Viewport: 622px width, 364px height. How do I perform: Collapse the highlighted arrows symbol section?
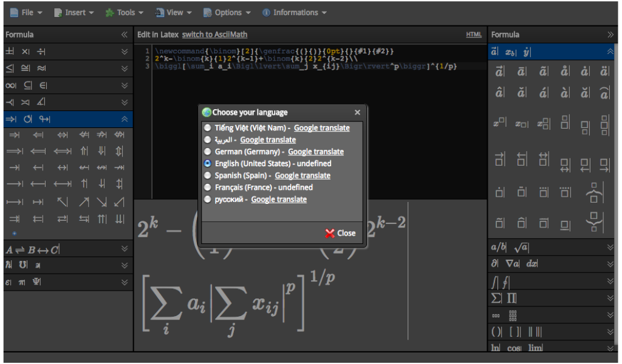pos(124,120)
